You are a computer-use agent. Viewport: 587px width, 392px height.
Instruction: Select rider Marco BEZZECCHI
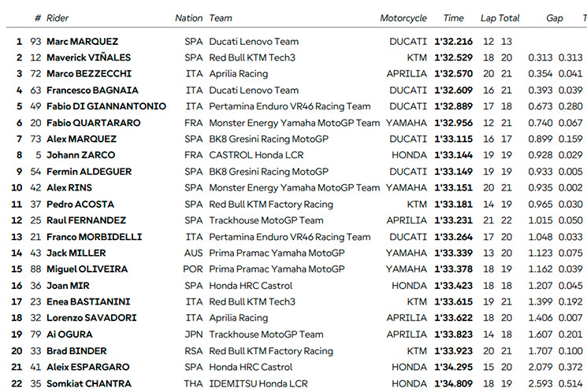click(89, 74)
